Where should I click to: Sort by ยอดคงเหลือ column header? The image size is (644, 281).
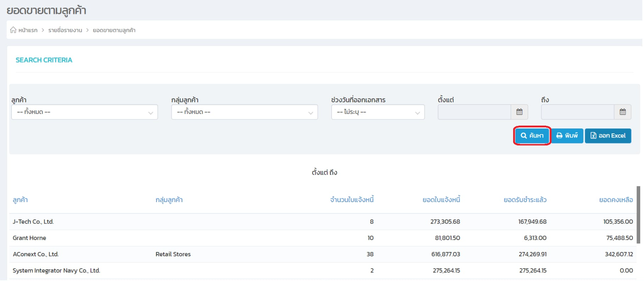click(616, 200)
